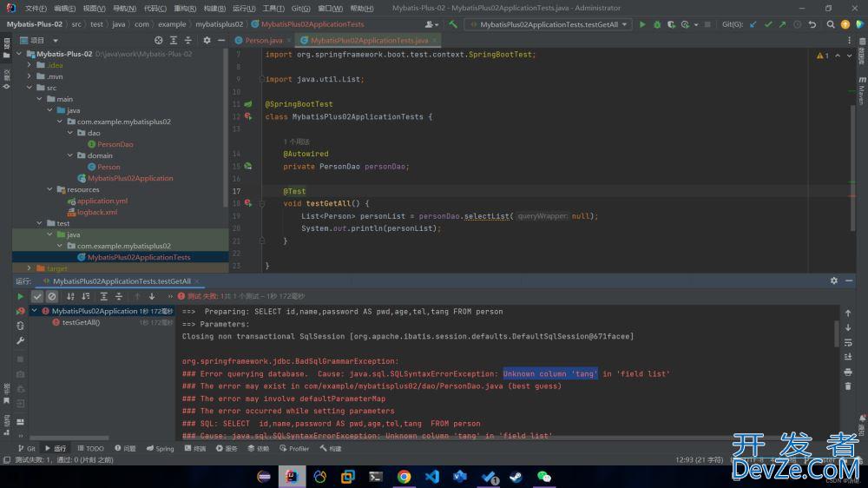Viewport: 868px width, 488px height.
Task: Open the Git tool window tab
Action: [x=27, y=449]
